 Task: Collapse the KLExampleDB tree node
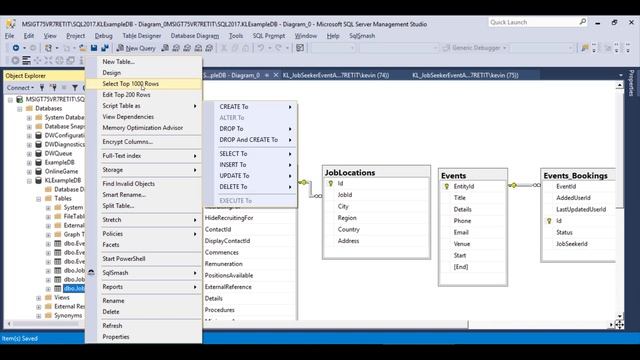pyautogui.click(x=29, y=180)
